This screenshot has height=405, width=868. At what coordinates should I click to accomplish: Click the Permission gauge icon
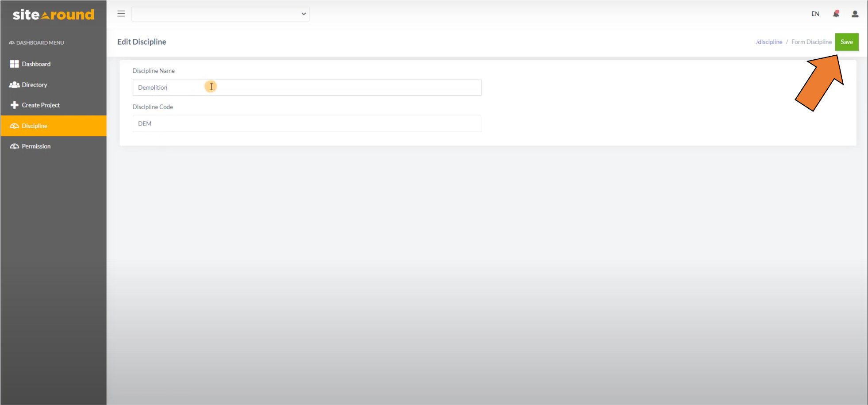[14, 146]
